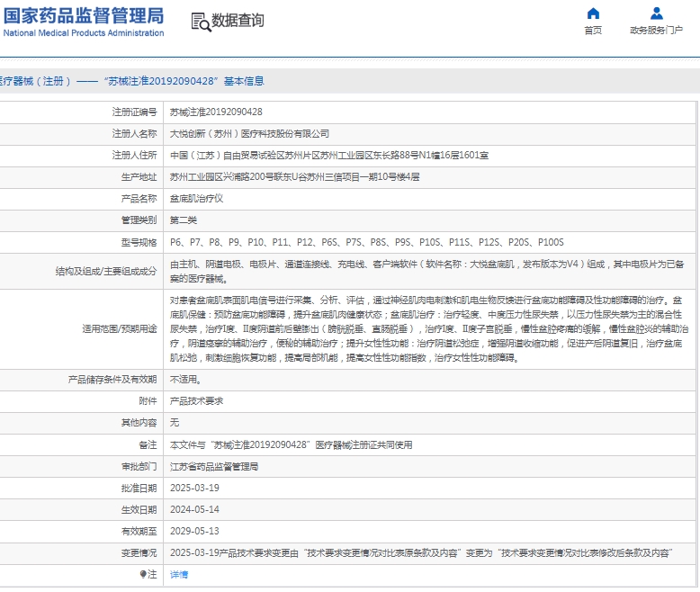
Task: Click the 数据查询 search document icon
Action: pos(201,22)
